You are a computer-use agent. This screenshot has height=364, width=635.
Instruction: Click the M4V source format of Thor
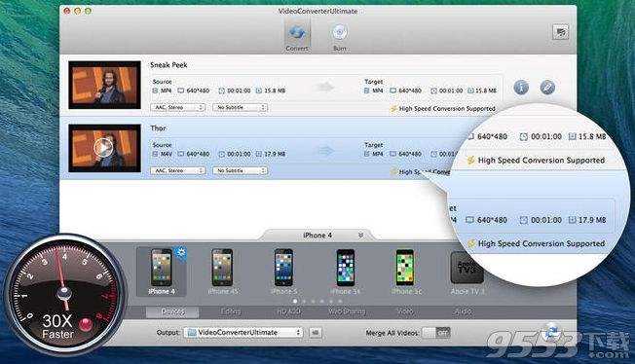pyautogui.click(x=166, y=154)
